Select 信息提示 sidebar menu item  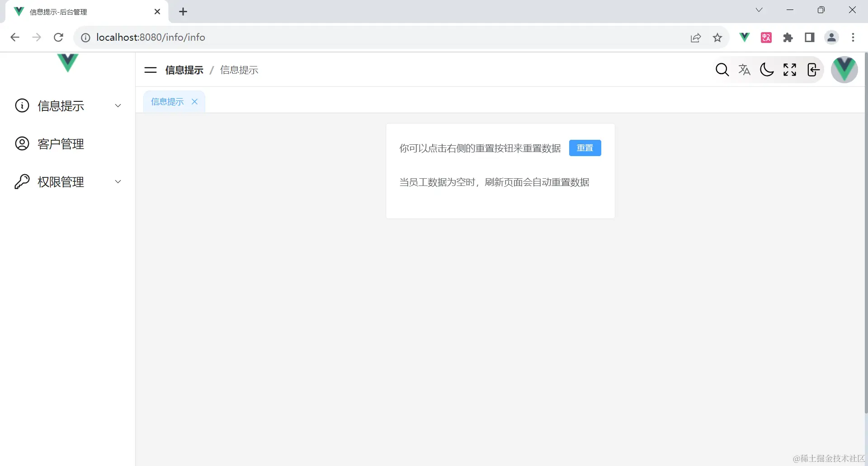pos(68,106)
